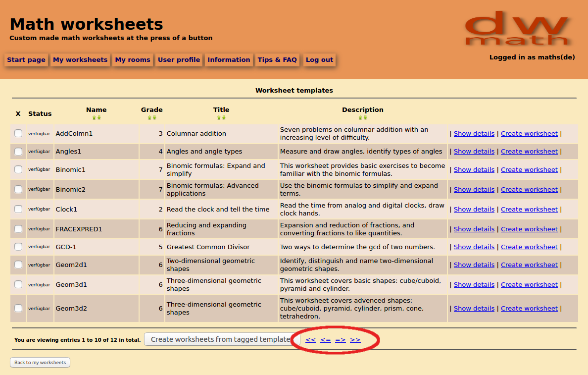
Task: Jump to the first page
Action: coord(310,339)
